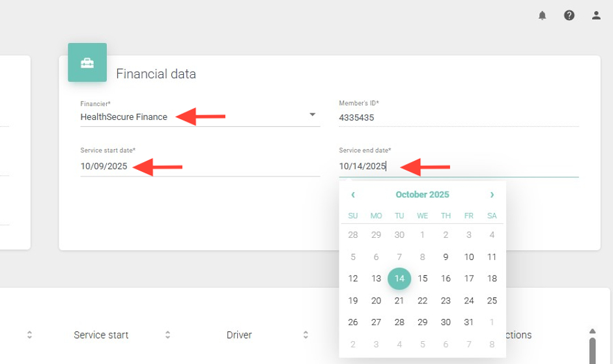Click the October 2025 month header

tap(422, 195)
